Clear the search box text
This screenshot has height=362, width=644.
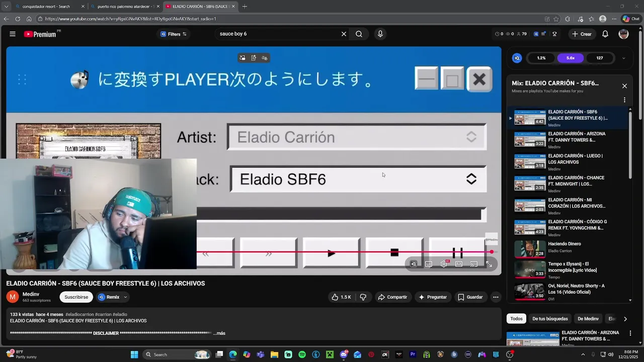tap(344, 34)
